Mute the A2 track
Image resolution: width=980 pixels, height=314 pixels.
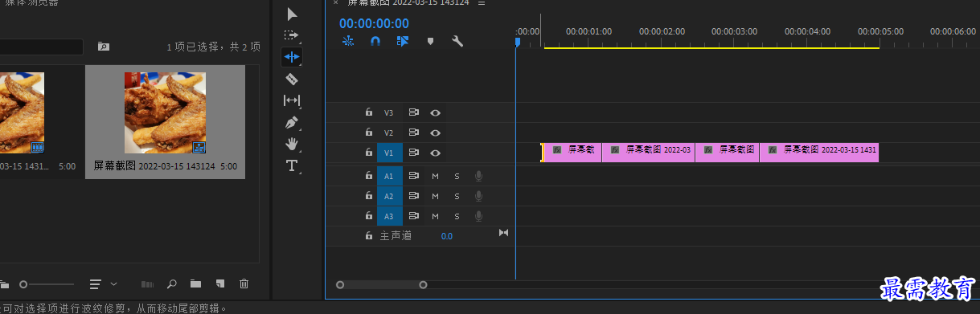(x=435, y=196)
